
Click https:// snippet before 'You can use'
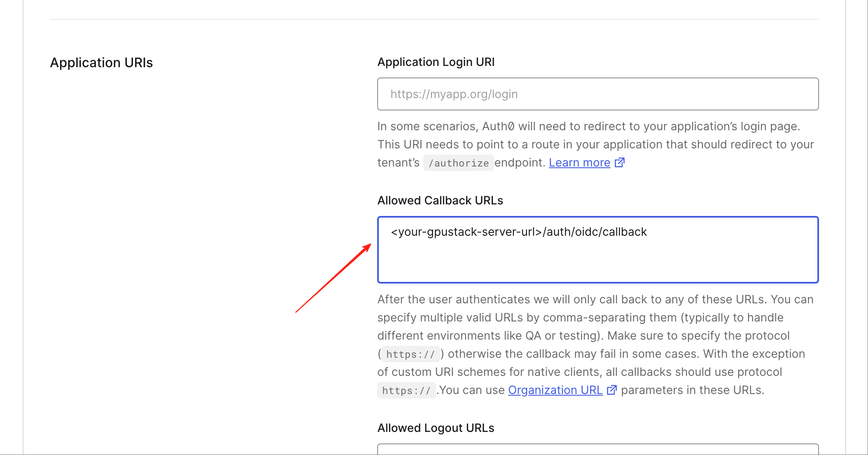coord(406,391)
